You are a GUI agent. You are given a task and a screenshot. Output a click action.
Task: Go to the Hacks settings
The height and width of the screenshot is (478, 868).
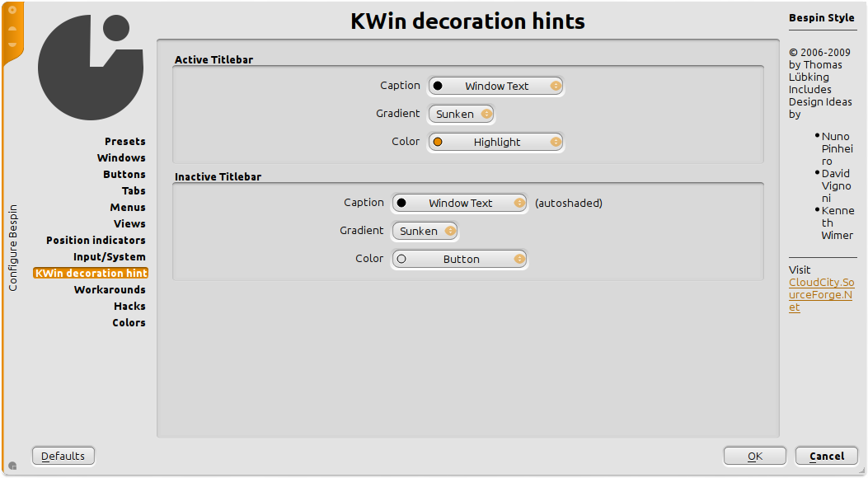pos(129,306)
